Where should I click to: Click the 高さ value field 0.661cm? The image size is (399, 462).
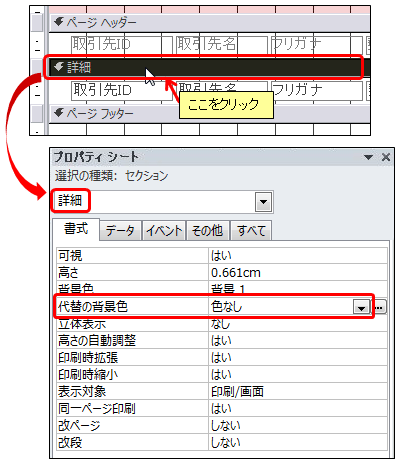(298, 273)
